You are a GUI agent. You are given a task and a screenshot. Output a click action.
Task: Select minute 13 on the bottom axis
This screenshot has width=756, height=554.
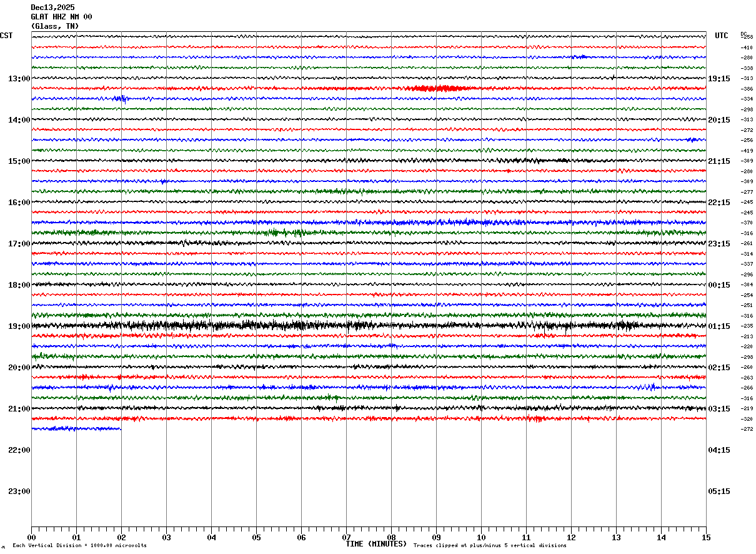pyautogui.click(x=616, y=537)
